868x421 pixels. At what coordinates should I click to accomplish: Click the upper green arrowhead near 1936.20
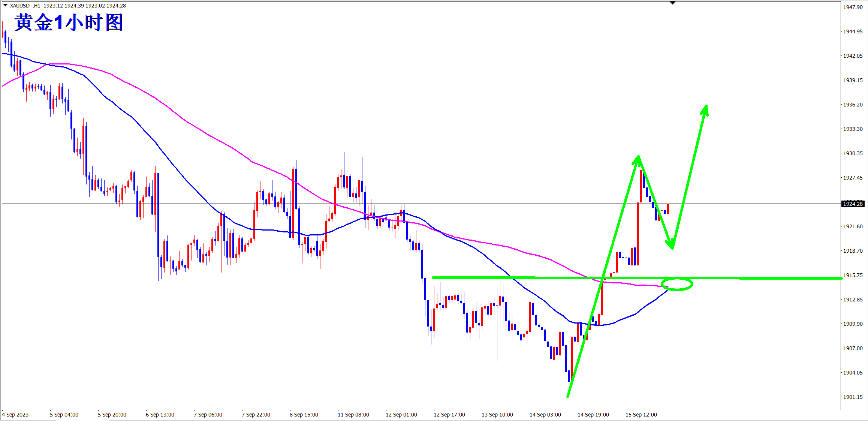[x=705, y=109]
